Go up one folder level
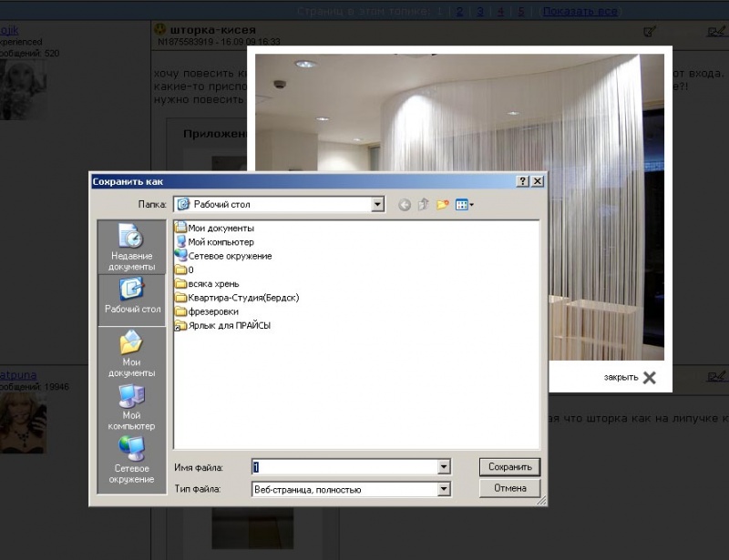729x560 pixels. pyautogui.click(x=424, y=205)
